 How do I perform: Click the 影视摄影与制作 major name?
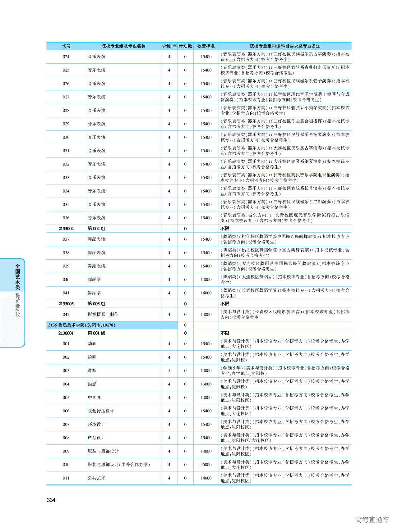(103, 314)
